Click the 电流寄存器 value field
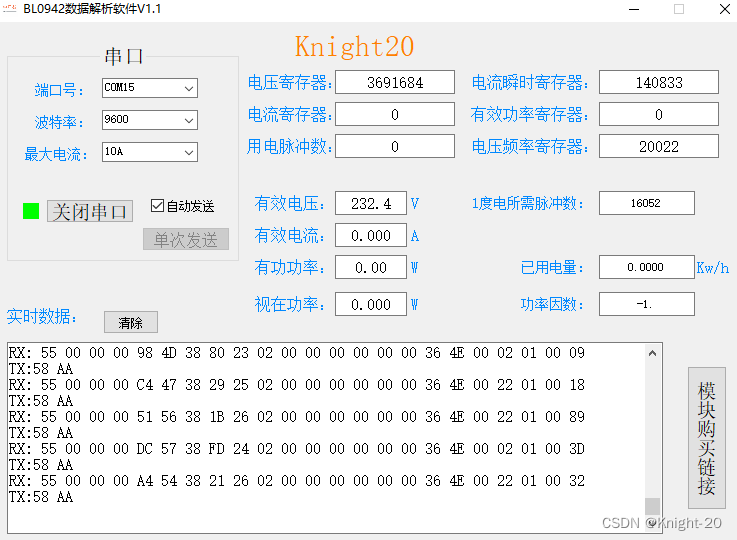This screenshot has width=737, height=540. pyautogui.click(x=395, y=114)
